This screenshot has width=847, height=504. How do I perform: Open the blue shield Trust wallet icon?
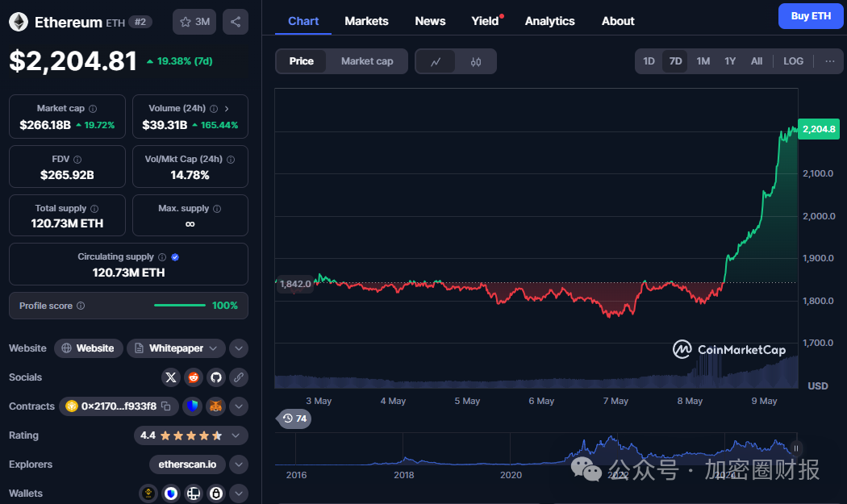[x=171, y=493]
